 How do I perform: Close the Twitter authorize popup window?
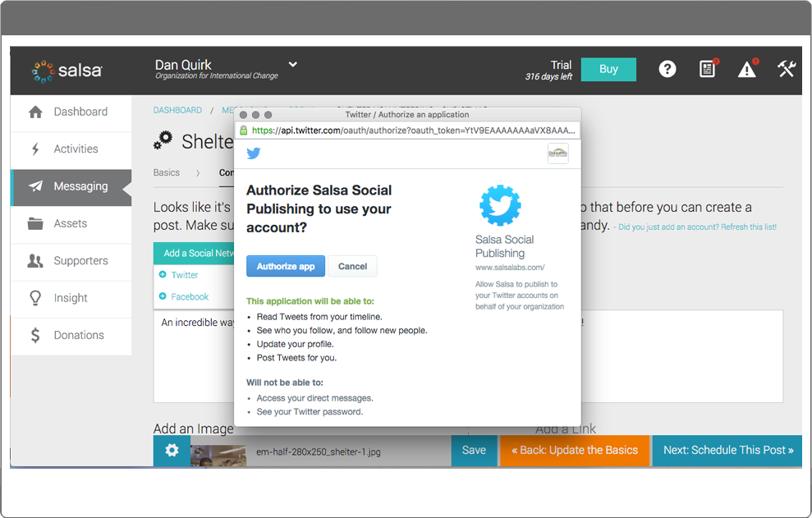tap(243, 115)
